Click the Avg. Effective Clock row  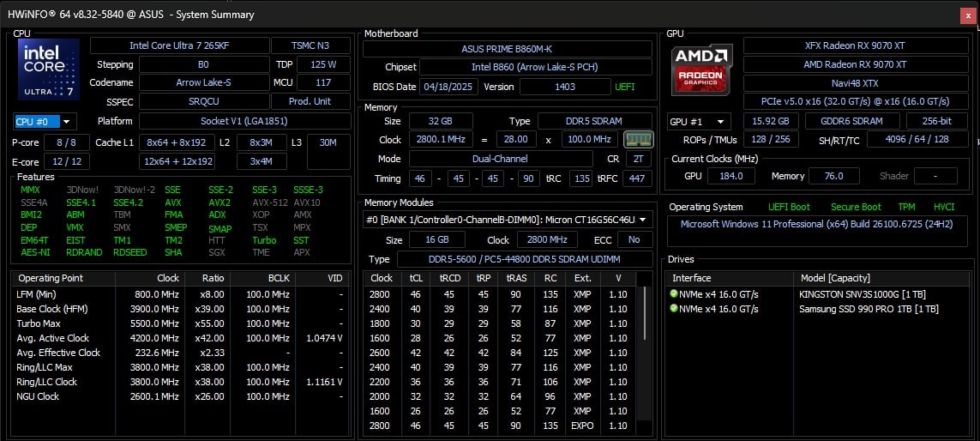pyautogui.click(x=180, y=353)
